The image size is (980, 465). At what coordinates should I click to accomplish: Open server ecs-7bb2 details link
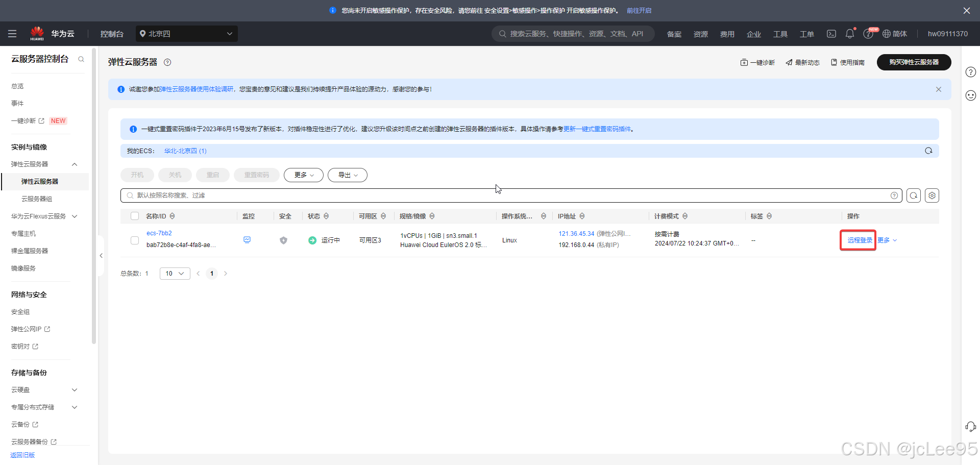159,233
